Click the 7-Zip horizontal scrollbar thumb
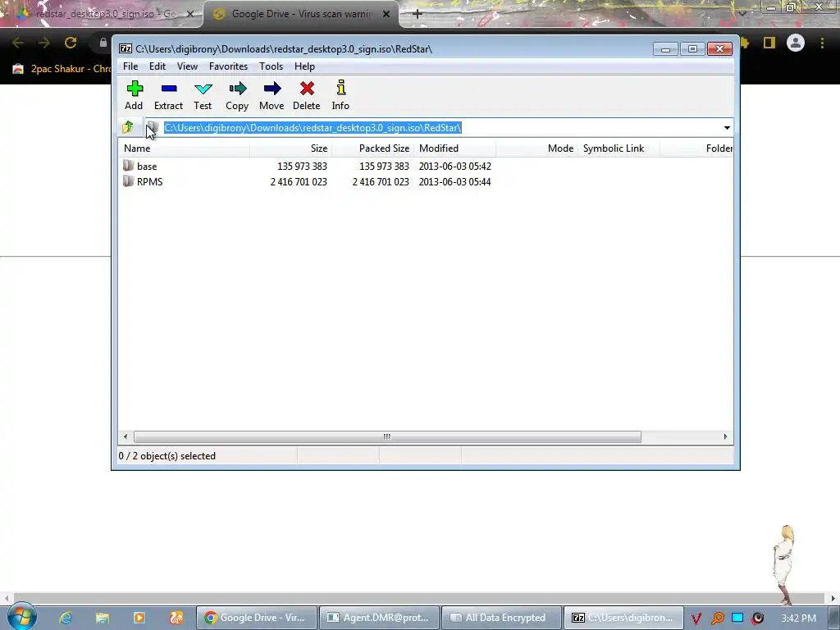The width and height of the screenshot is (840, 630). 387,436
